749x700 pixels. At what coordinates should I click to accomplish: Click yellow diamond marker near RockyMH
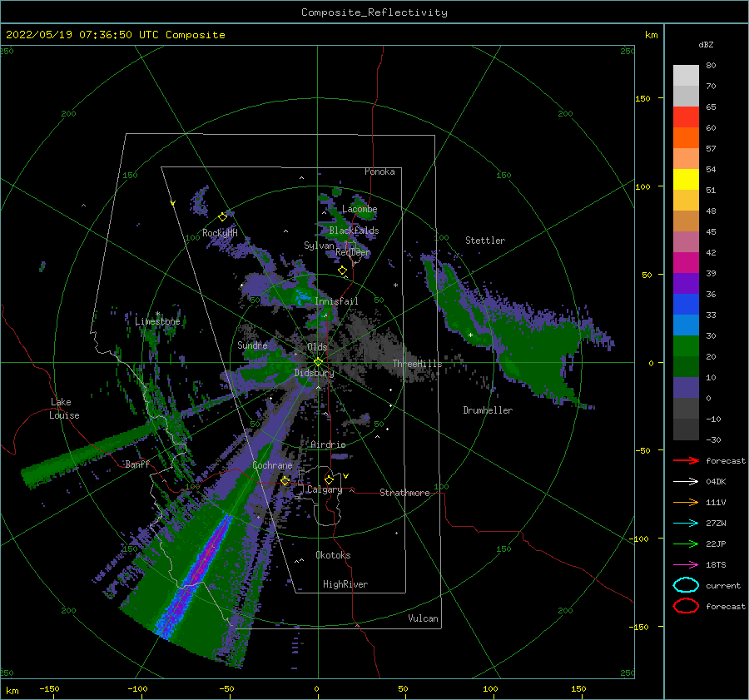[x=222, y=217]
